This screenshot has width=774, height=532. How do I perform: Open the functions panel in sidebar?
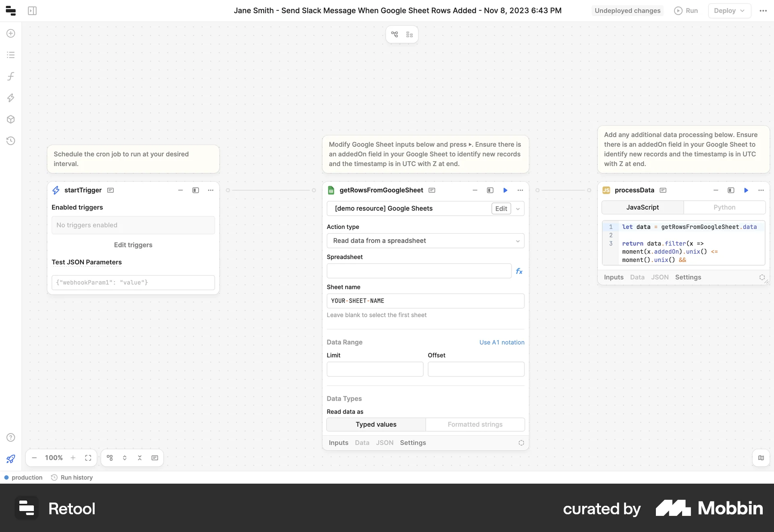coord(10,76)
